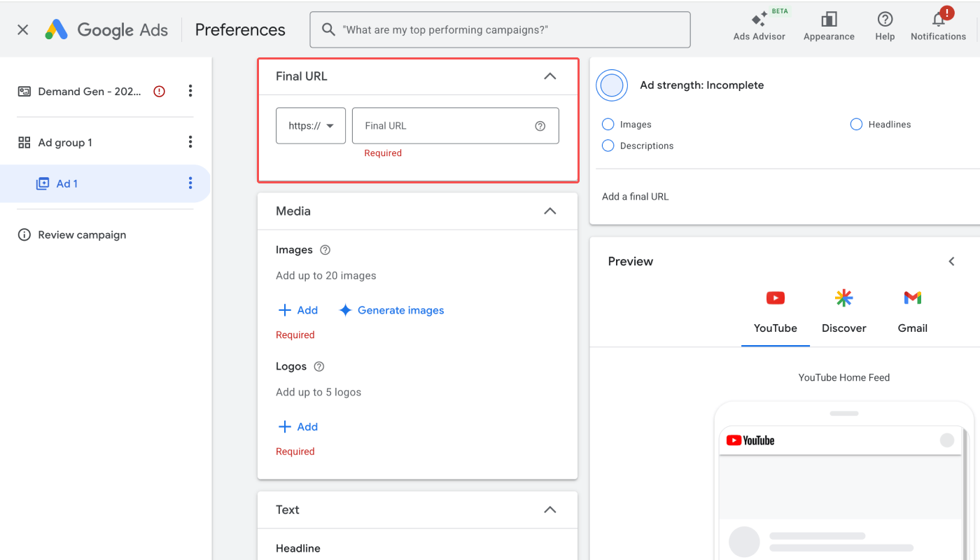This screenshot has height=560, width=980.
Task: Click the Google Ads logo
Action: 106,29
